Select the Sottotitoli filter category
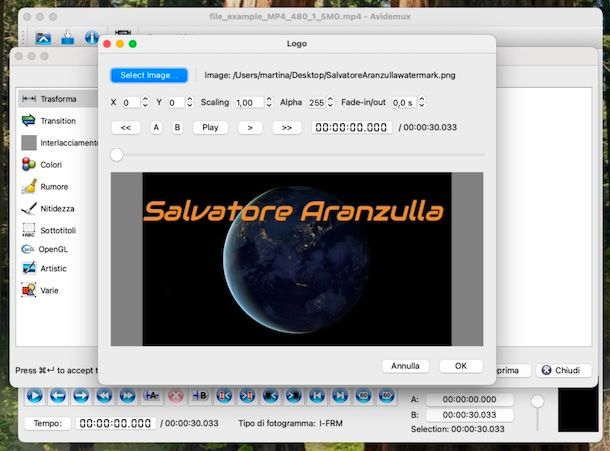This screenshot has width=610, height=451. point(58,230)
